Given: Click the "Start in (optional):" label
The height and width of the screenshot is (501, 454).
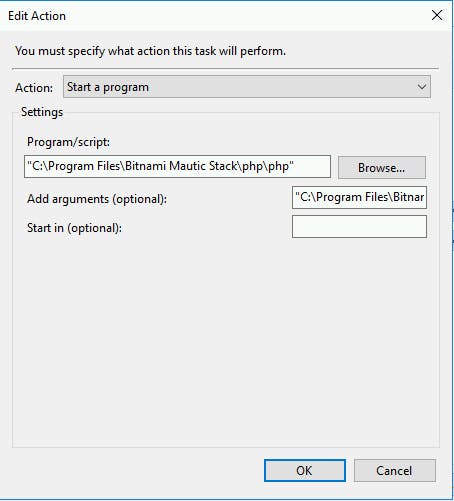Looking at the screenshot, I should 74,228.
